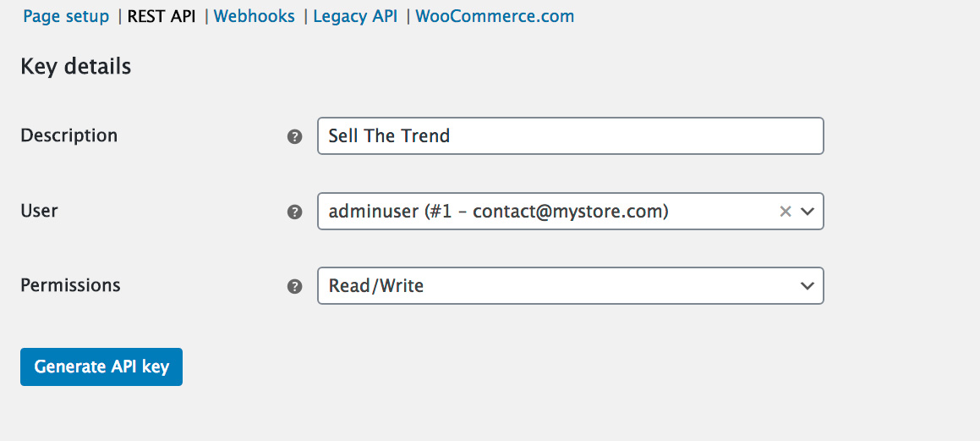This screenshot has width=980, height=441.
Task: Expand the User dropdown arrow
Action: click(x=807, y=212)
